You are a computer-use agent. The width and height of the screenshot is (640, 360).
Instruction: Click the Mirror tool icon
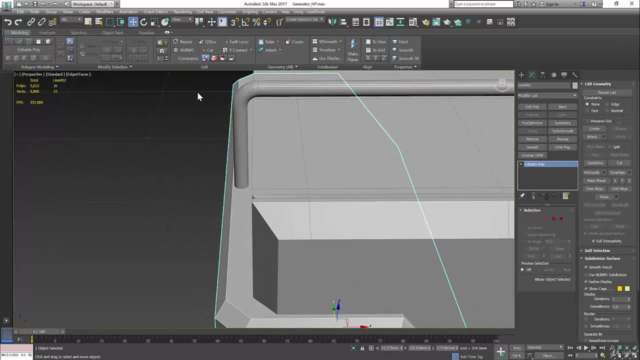click(332, 22)
